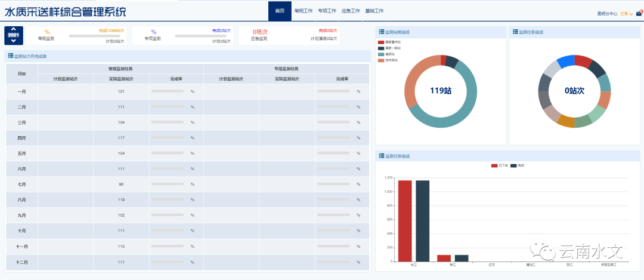
Task: Open the 常规工作 menu
Action: pyautogui.click(x=303, y=11)
